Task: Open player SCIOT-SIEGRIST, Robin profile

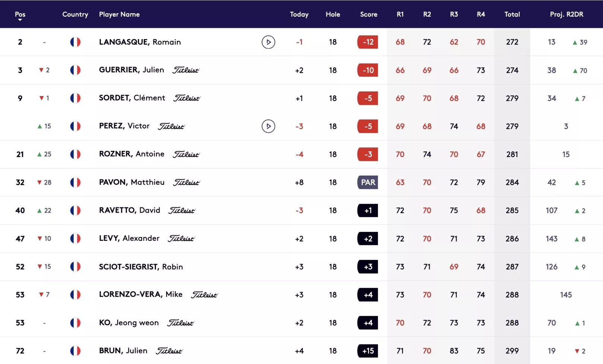Action: click(141, 267)
